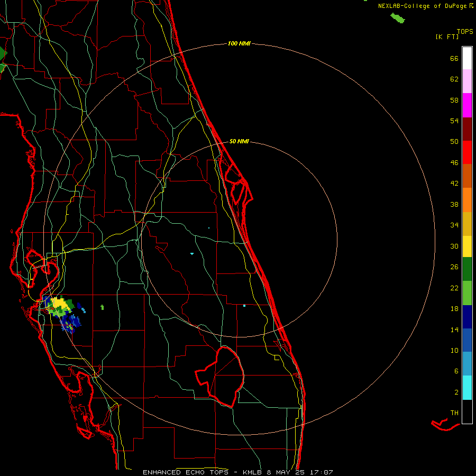Click the gold 34 kft legend swatch
The image size is (476, 476).
click(467, 224)
